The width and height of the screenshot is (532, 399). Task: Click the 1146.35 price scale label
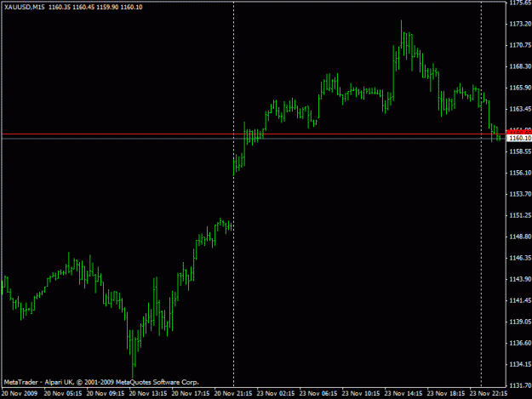point(520,258)
